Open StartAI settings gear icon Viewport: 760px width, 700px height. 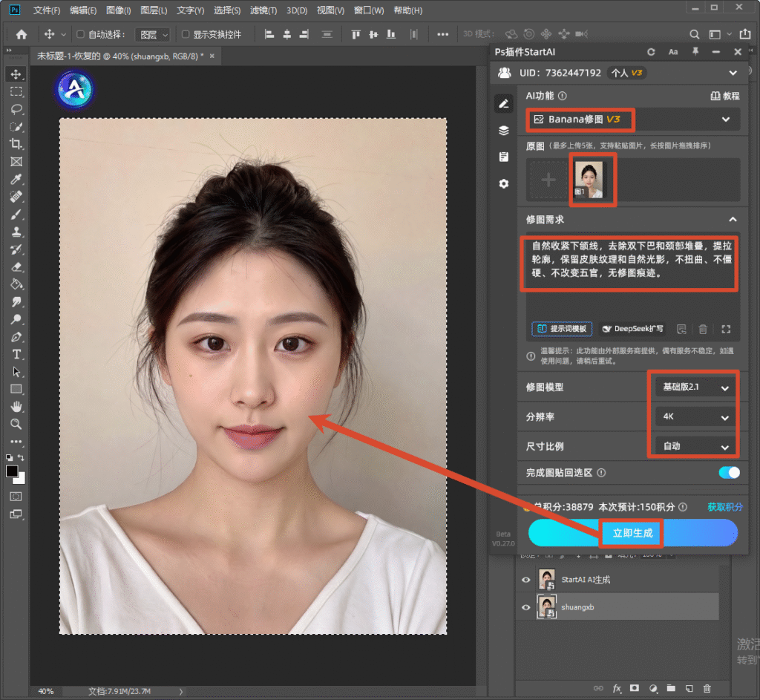click(504, 184)
